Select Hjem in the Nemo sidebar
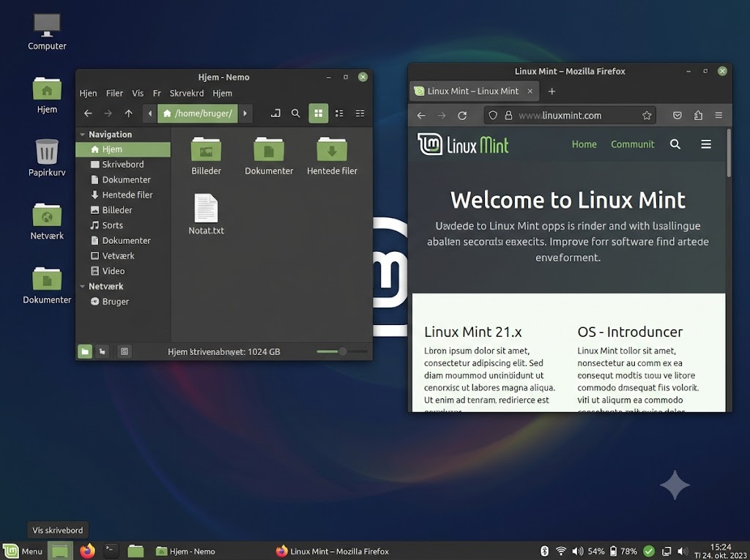This screenshot has width=750, height=560. coord(123,149)
